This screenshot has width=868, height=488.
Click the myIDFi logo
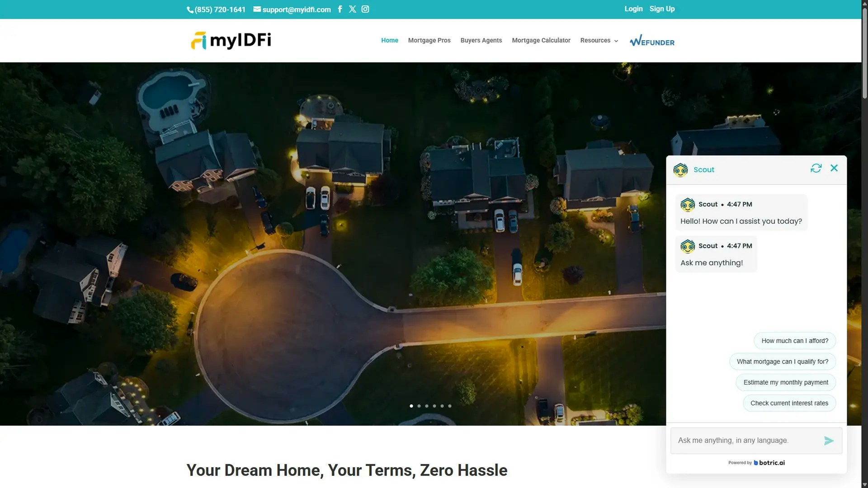231,40
